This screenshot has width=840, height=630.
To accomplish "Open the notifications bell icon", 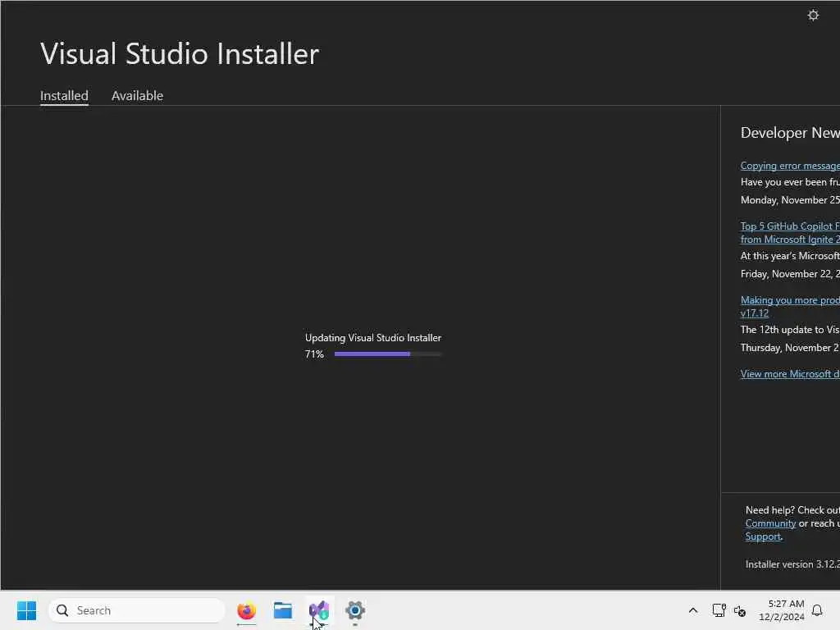I will pos(817,610).
